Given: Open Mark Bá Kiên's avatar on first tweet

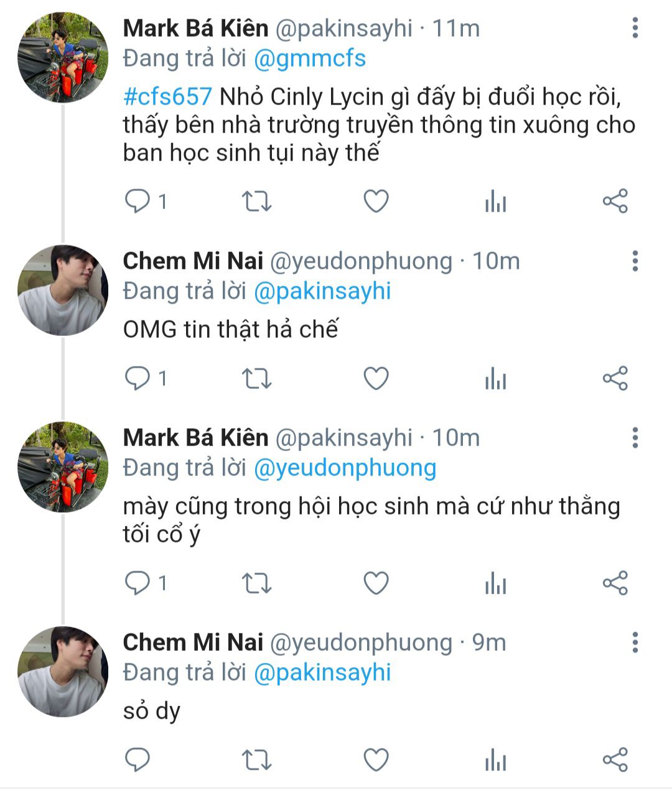Looking at the screenshot, I should (x=62, y=57).
